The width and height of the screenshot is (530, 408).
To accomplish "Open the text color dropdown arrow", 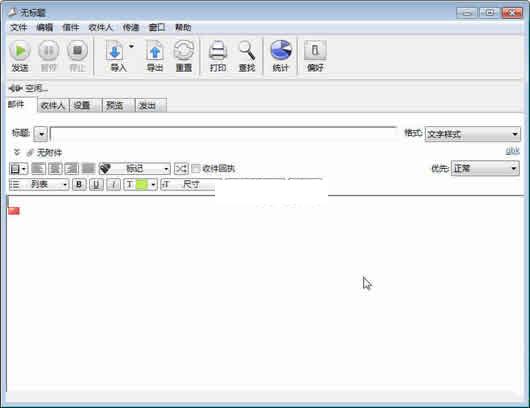I will tap(153, 185).
